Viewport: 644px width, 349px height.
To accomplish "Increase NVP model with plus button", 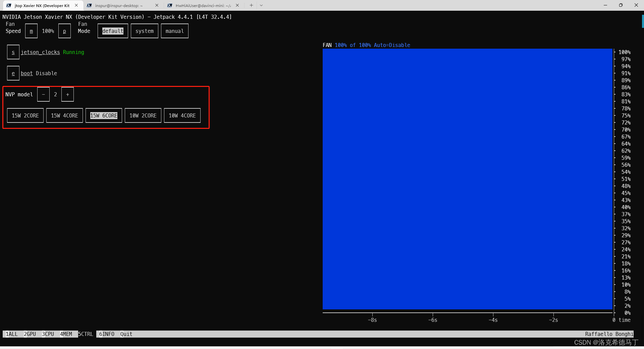I will (x=67, y=95).
